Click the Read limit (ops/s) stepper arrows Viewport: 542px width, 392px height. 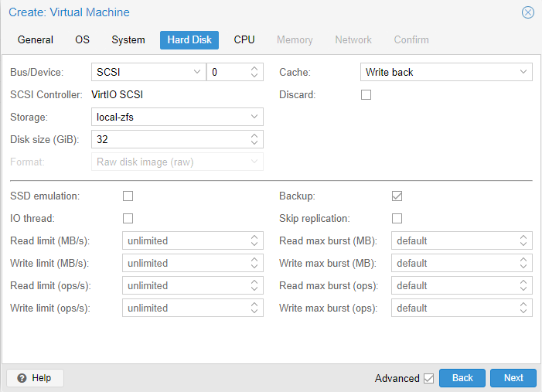coord(254,285)
